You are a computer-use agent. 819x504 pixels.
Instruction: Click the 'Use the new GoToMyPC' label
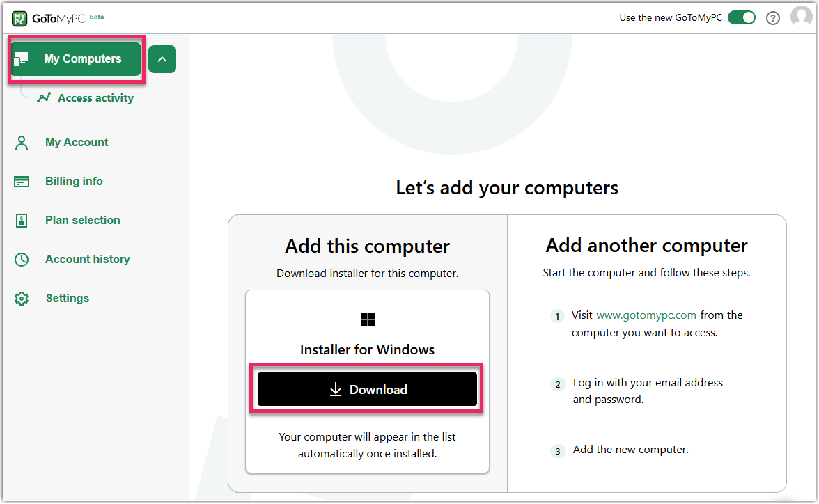point(671,18)
